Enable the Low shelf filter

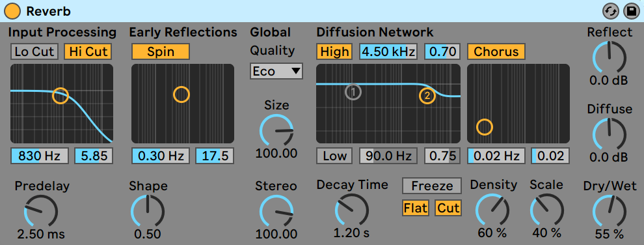pyautogui.click(x=334, y=156)
